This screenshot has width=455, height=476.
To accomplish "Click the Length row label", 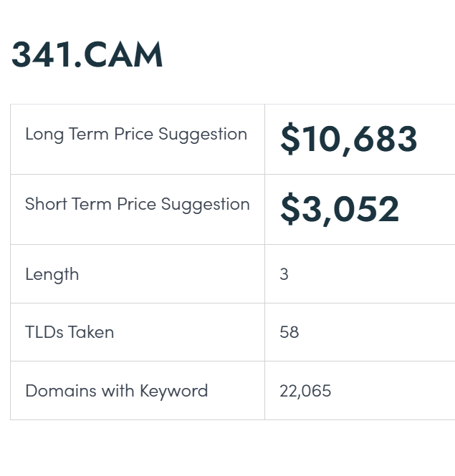I will pyautogui.click(x=52, y=275).
